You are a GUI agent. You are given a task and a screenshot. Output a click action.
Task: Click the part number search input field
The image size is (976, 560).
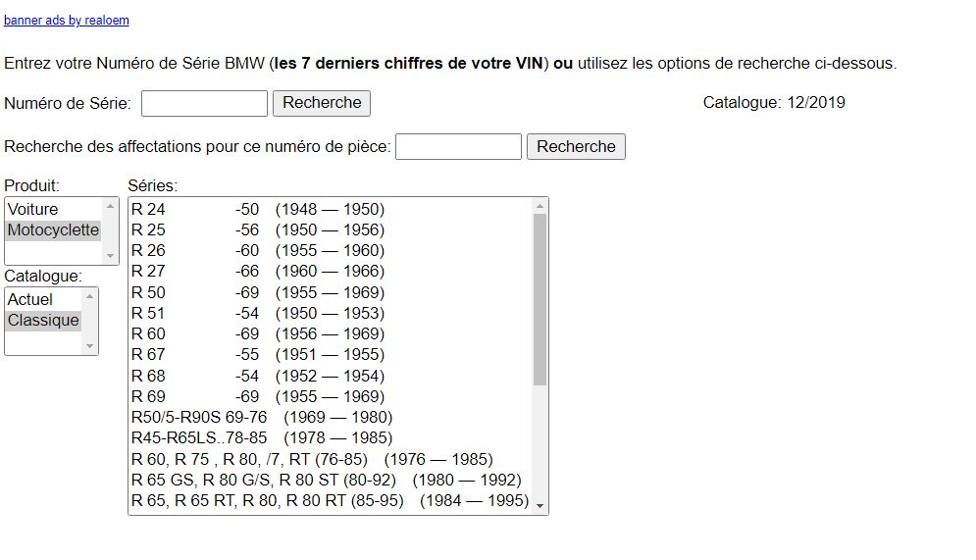tap(458, 147)
